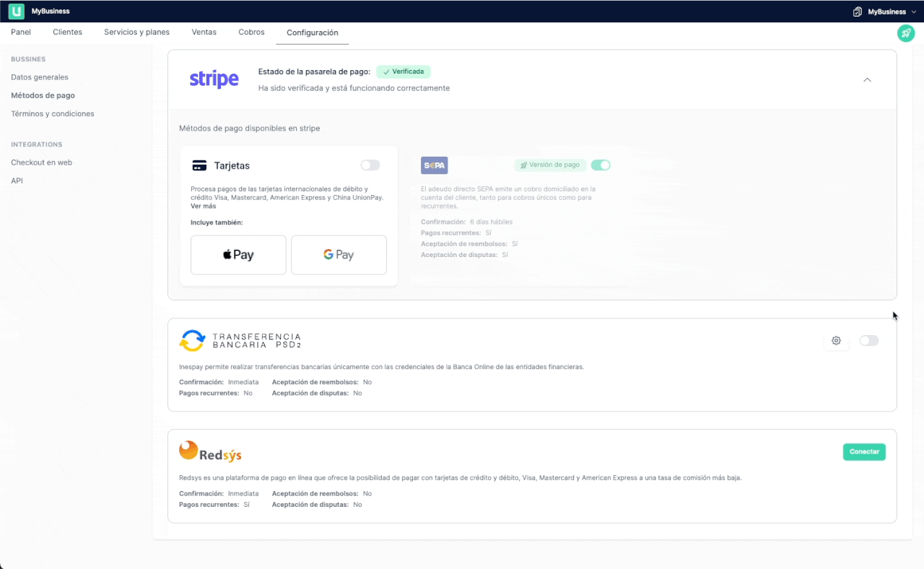The image size is (924, 569).
Task: Click the Inespay description text
Action: tap(381, 367)
